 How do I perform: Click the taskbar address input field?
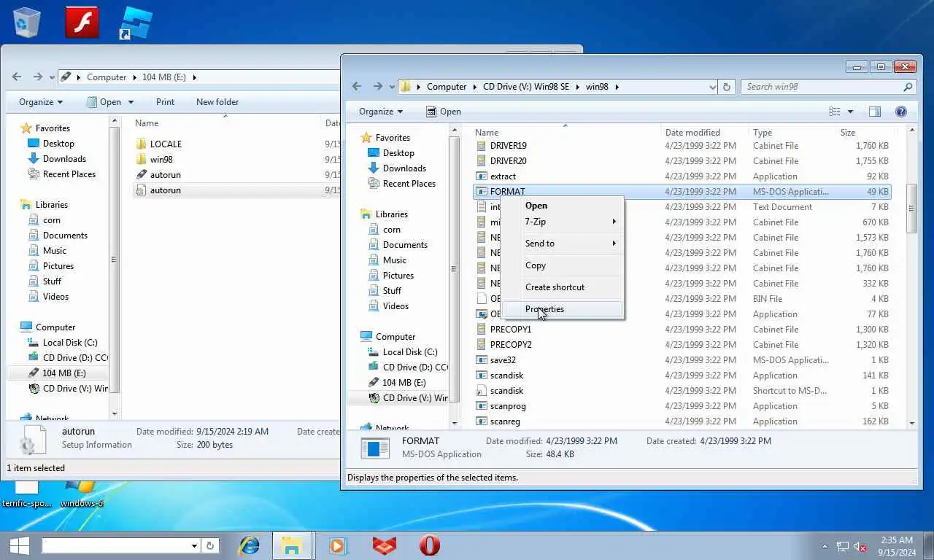(116, 545)
